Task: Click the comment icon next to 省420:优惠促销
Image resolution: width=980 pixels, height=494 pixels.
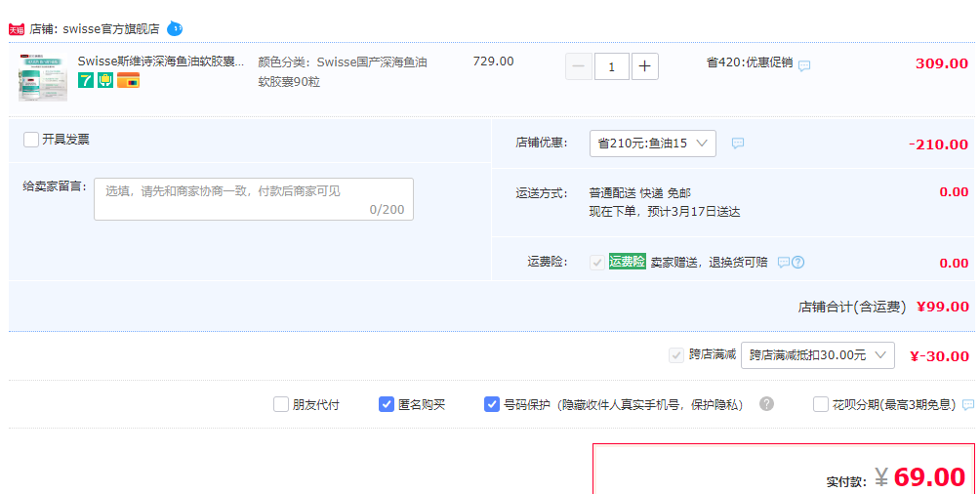Action: pyautogui.click(x=804, y=65)
